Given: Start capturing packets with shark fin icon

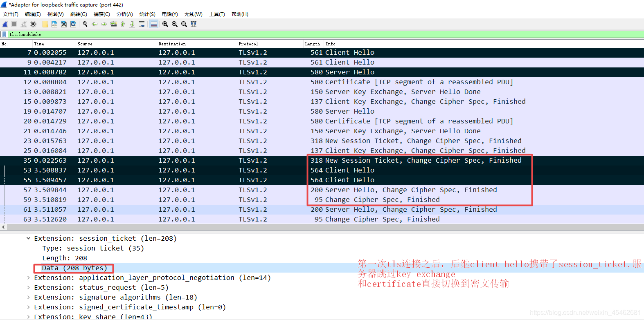Looking at the screenshot, I should click(5, 24).
